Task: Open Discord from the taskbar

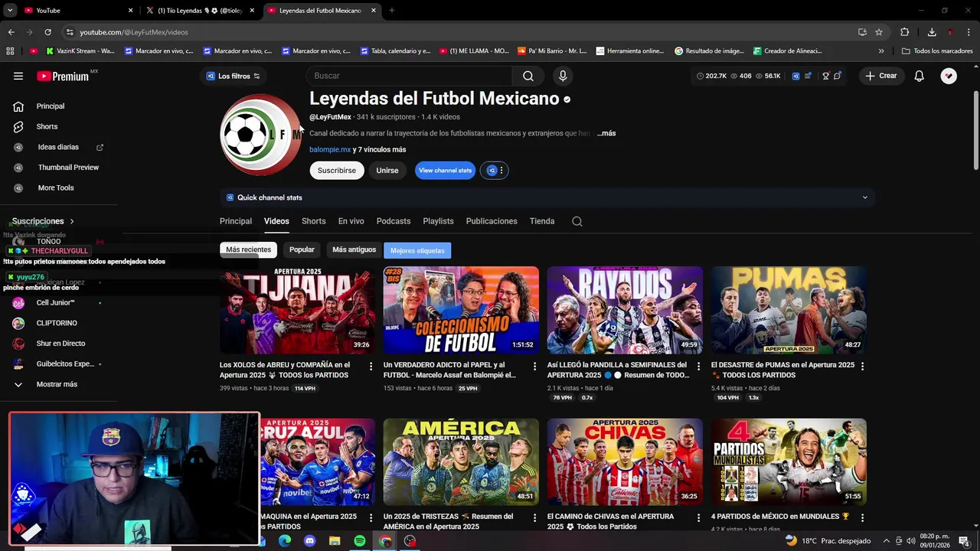Action: point(309,541)
